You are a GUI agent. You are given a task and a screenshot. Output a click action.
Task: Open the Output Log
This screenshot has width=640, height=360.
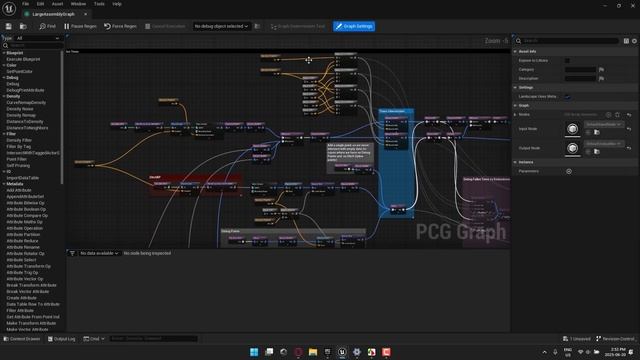click(62, 339)
